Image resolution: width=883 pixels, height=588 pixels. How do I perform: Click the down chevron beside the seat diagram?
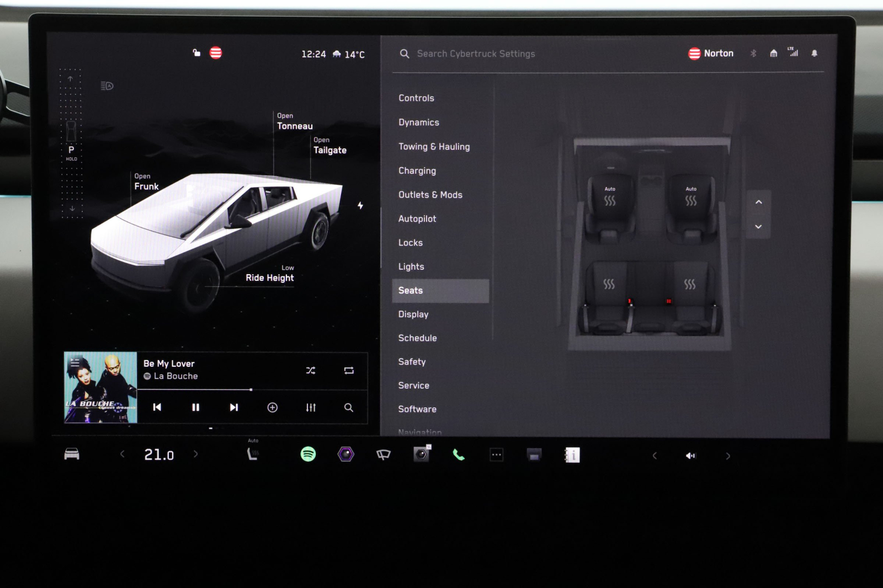[758, 226]
